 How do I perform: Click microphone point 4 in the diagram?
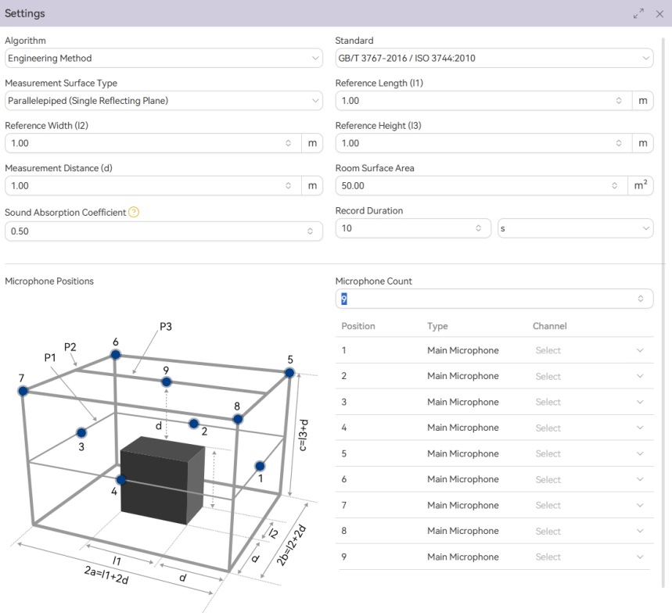coord(120,480)
